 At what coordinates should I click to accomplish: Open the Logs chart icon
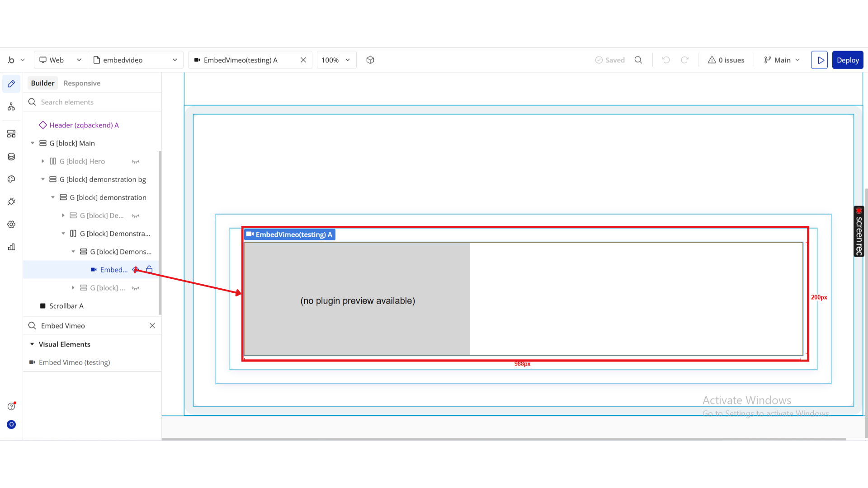11,247
